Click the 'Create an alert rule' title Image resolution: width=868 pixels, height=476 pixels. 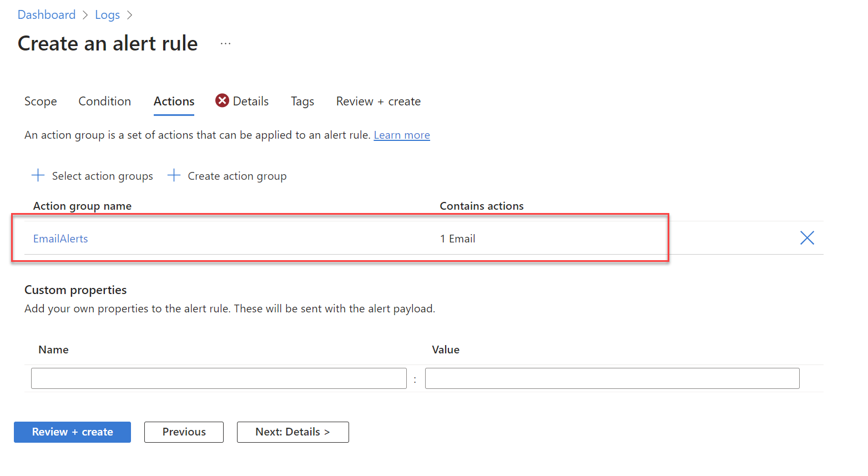click(x=108, y=43)
